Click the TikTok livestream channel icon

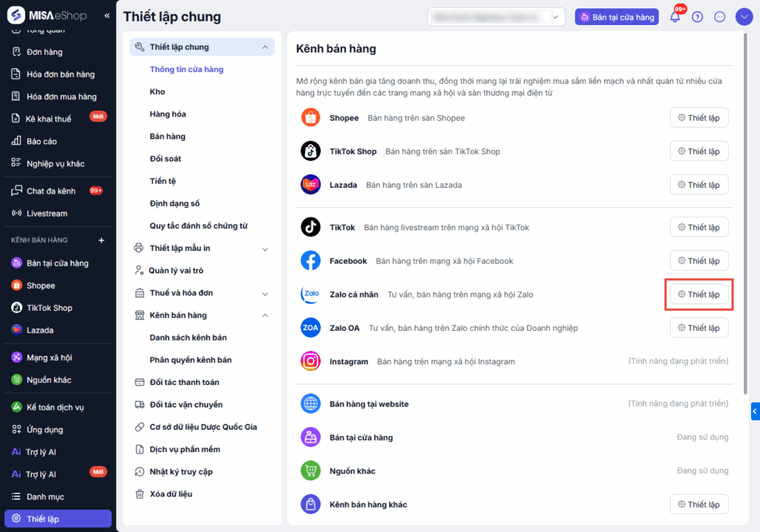310,227
